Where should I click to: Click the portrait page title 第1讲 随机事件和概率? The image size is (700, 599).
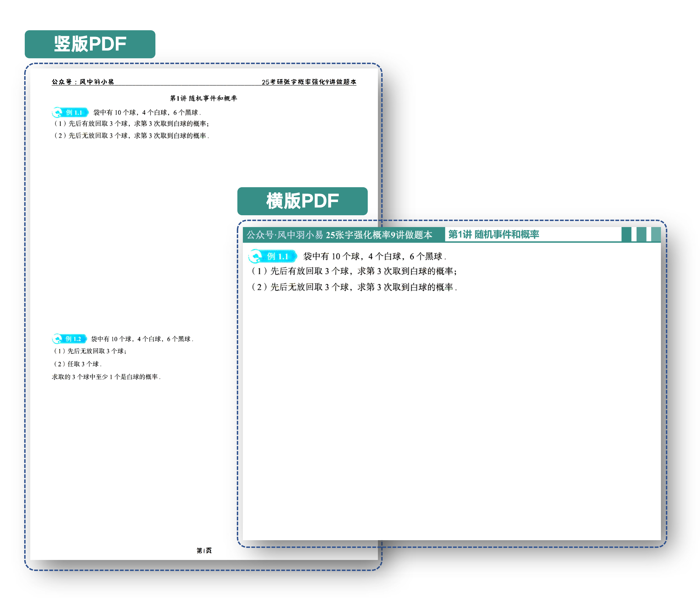pos(203,98)
